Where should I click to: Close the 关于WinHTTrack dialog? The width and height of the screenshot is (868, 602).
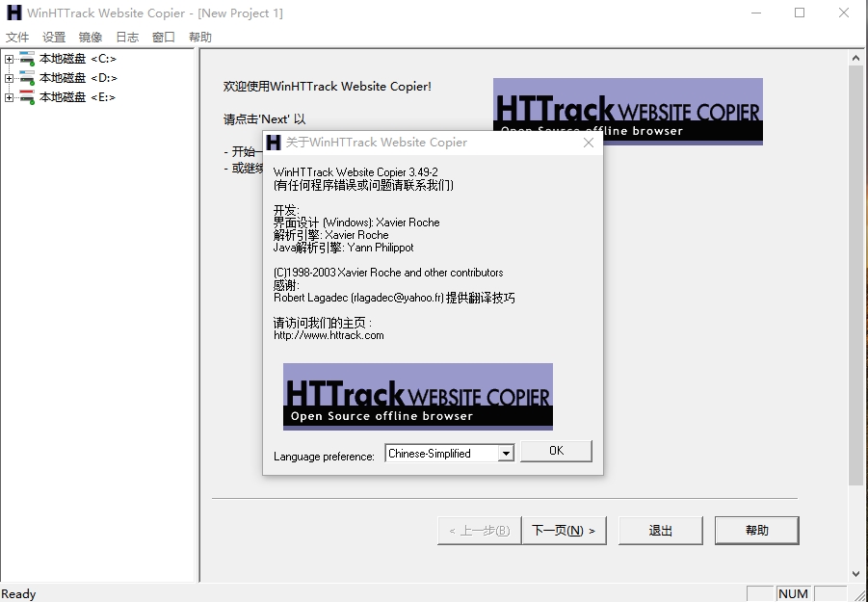589,143
